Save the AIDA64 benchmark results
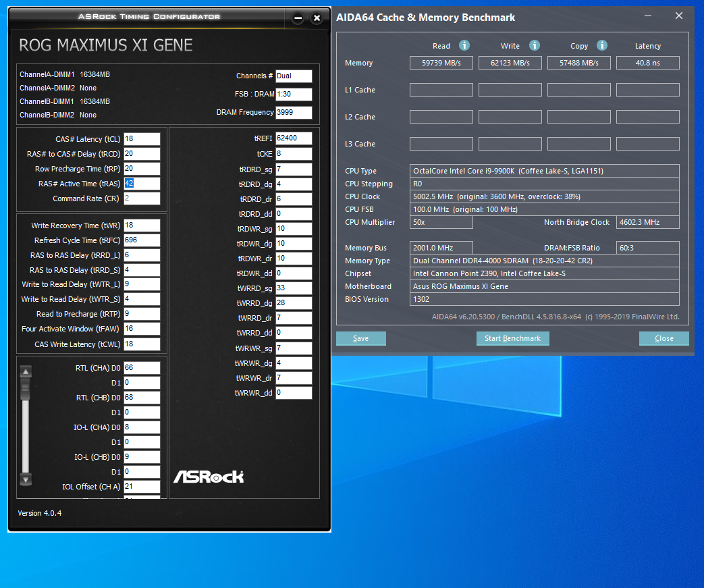Viewport: 704px width, 588px height. coord(361,338)
